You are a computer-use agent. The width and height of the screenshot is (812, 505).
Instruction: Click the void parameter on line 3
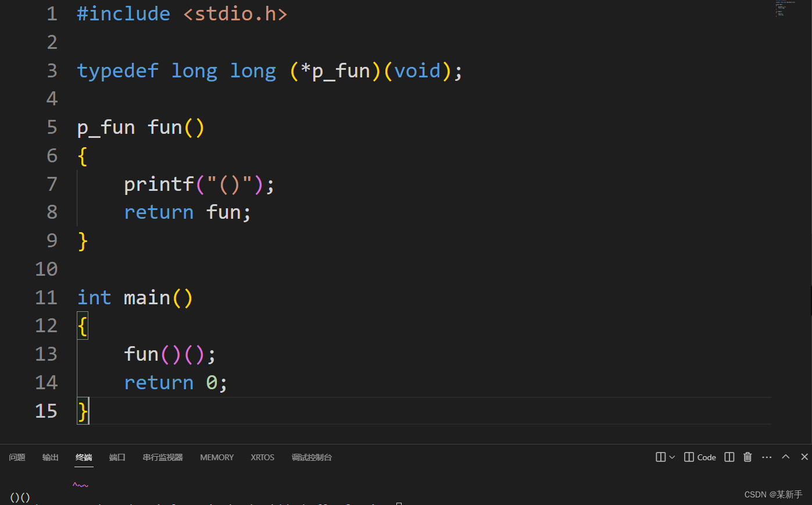[x=417, y=71]
